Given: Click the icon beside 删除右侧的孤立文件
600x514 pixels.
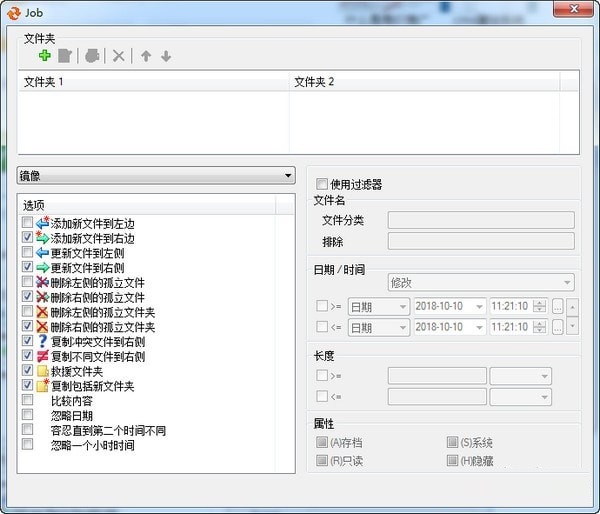Looking at the screenshot, I should [42, 297].
